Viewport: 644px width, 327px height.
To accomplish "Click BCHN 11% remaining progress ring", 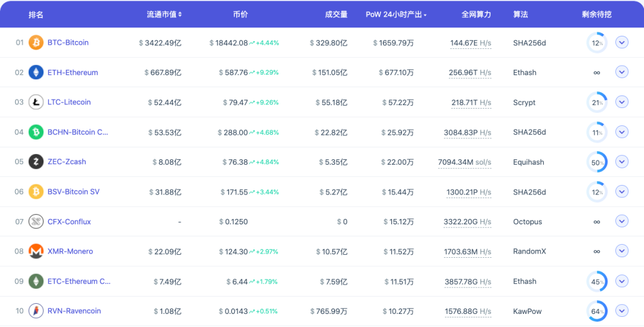I will 597,132.
